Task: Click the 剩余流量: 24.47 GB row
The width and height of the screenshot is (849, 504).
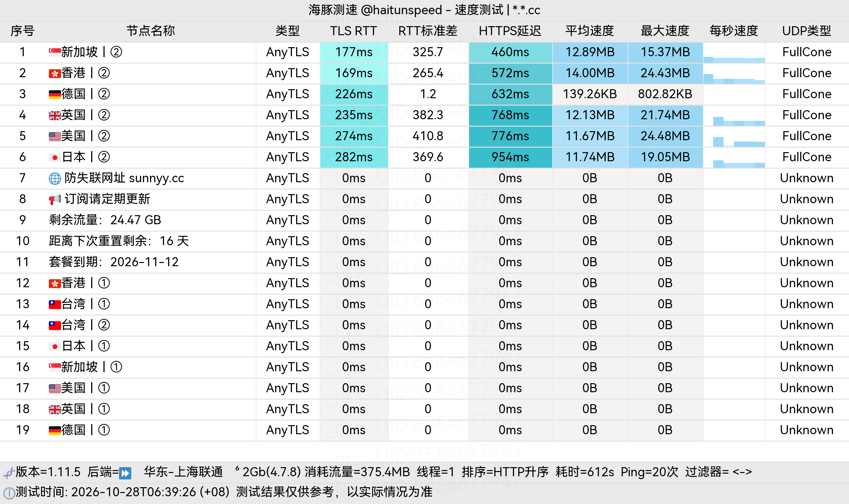Action: [x=424, y=220]
